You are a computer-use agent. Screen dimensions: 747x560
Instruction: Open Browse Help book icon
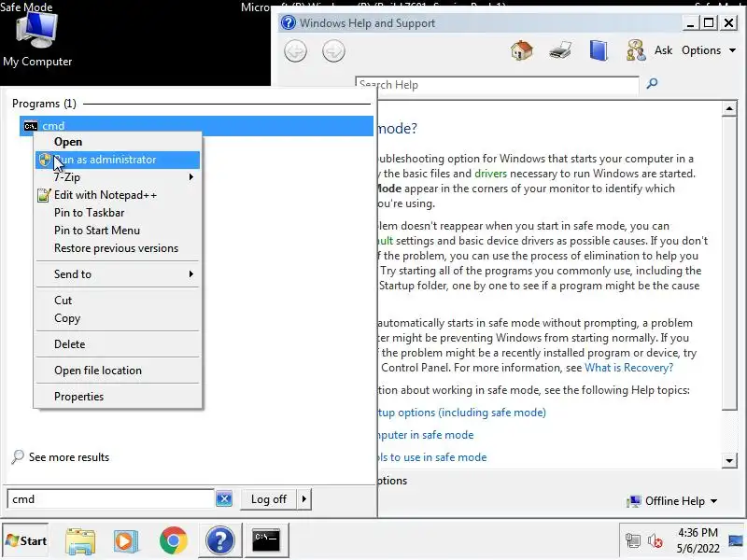[599, 50]
